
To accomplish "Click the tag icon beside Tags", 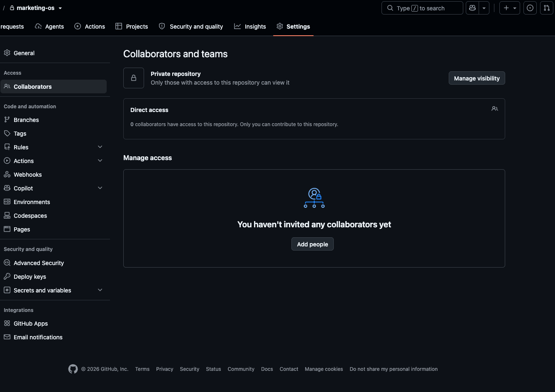I will pos(7,134).
